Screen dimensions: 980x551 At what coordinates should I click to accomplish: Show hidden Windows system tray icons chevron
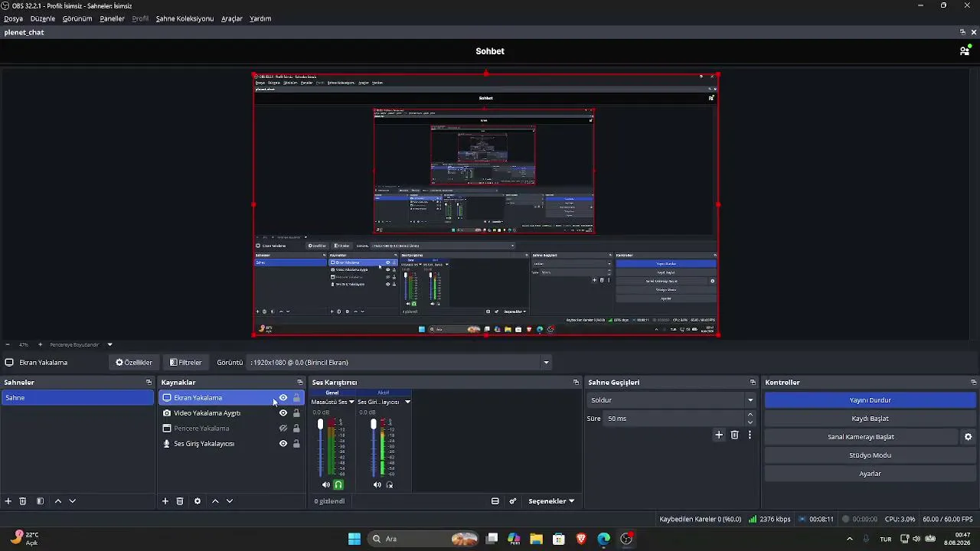click(850, 539)
